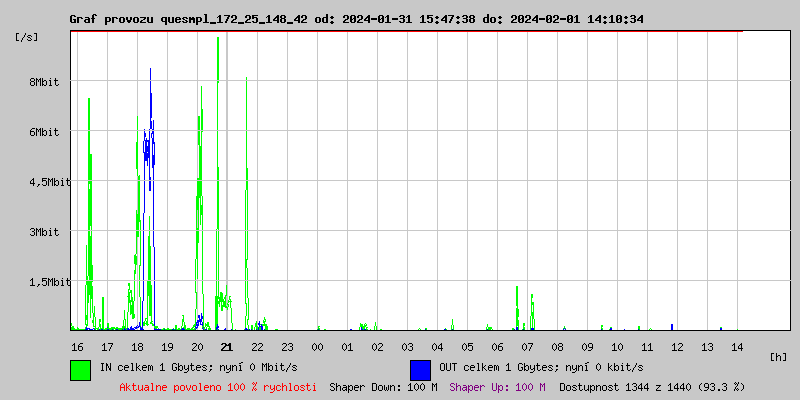Click the '16' hour axis label
Viewport: 800px width, 400px height.
[x=77, y=347]
